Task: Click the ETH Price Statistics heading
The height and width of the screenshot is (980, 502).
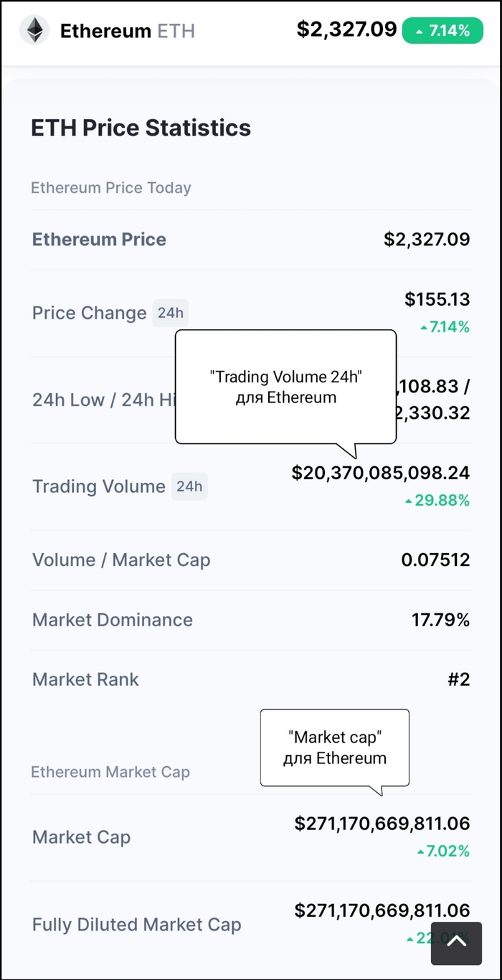Action: tap(141, 128)
